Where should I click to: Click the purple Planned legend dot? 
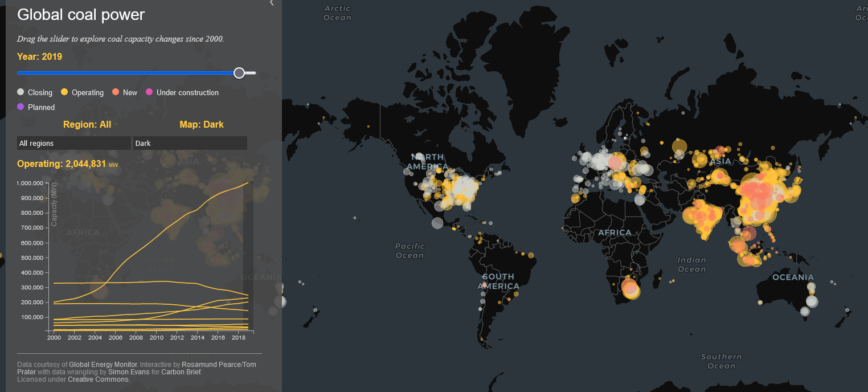click(21, 107)
